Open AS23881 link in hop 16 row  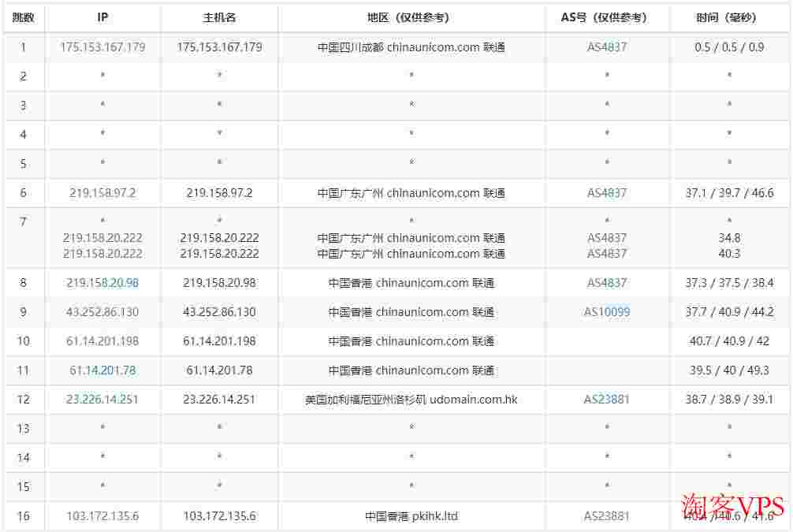pos(607,516)
